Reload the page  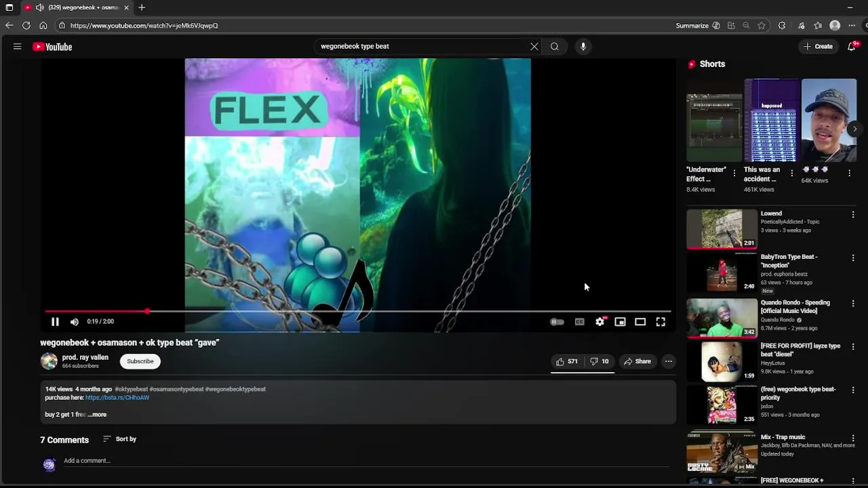tap(26, 26)
